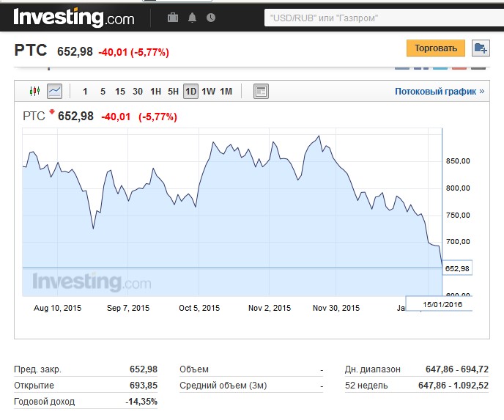The height and width of the screenshot is (420, 504).
Task: Click the Investing.com logo
Action: (x=74, y=16)
